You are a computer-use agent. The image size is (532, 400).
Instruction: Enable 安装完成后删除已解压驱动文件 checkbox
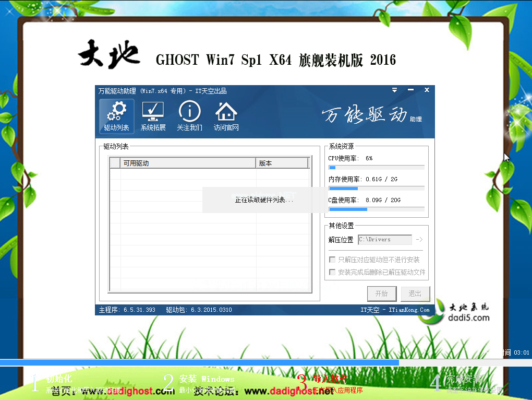point(333,273)
